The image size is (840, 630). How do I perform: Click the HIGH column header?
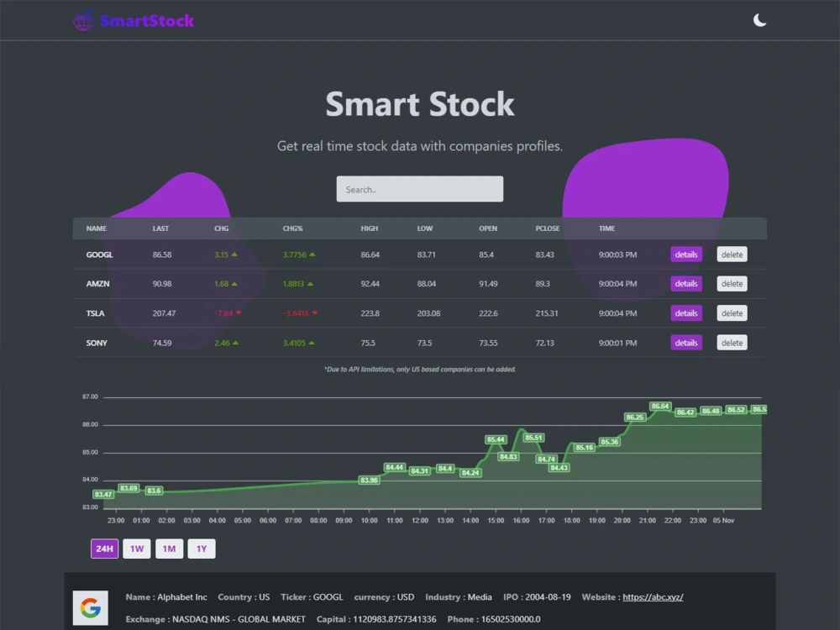pos(369,228)
